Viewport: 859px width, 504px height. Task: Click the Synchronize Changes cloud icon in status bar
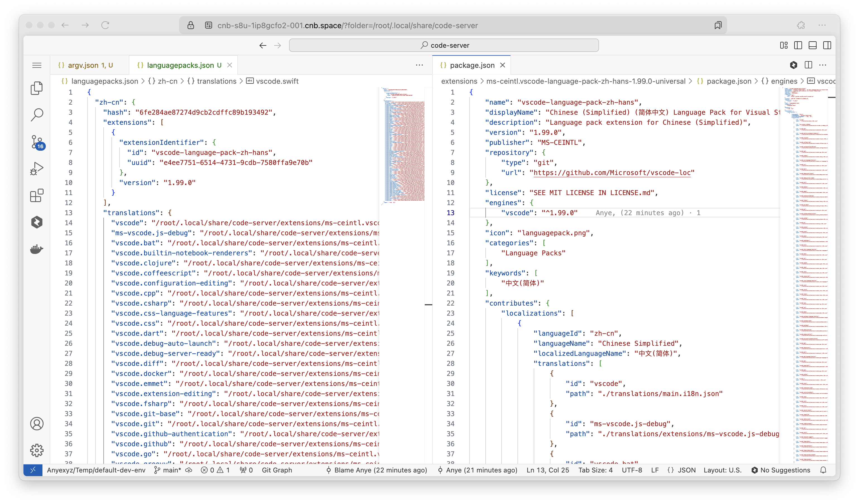click(x=189, y=470)
